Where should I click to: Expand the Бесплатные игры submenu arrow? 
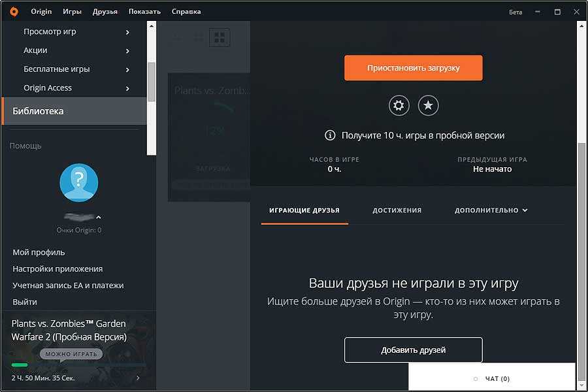coord(127,70)
